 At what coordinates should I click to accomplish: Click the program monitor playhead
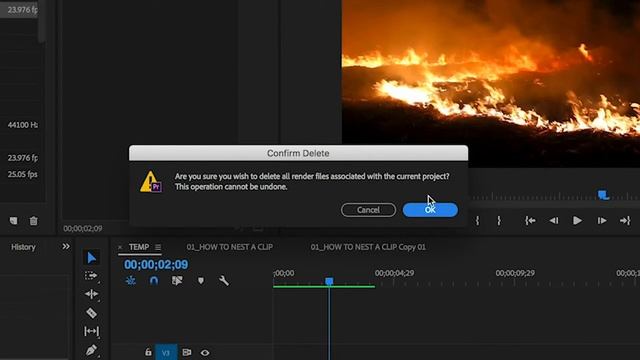pos(603,195)
